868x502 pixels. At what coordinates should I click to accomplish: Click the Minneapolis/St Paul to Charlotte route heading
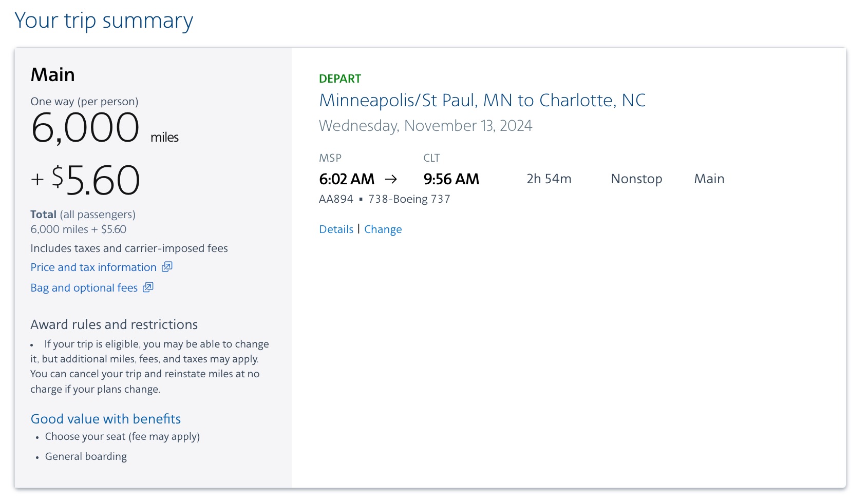tap(483, 101)
